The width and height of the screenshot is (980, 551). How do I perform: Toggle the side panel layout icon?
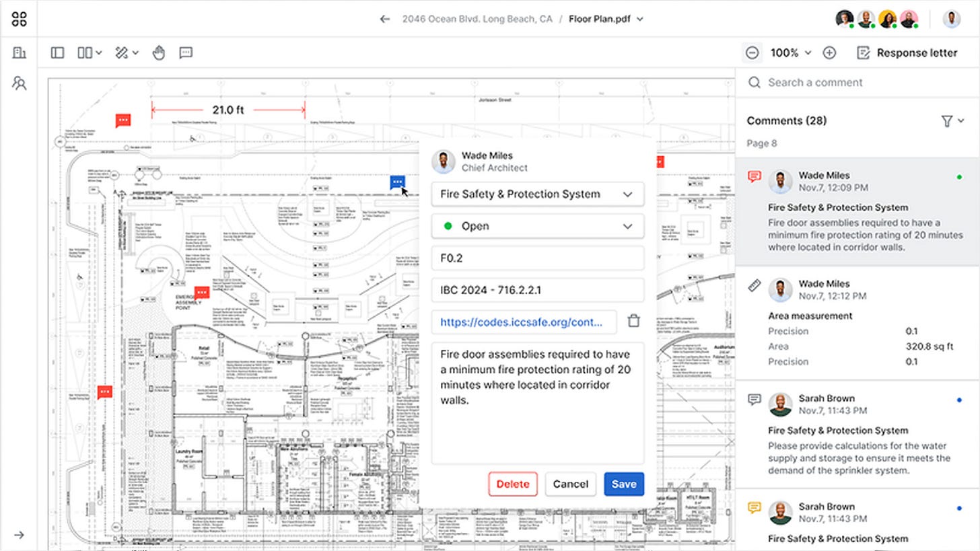click(x=57, y=52)
